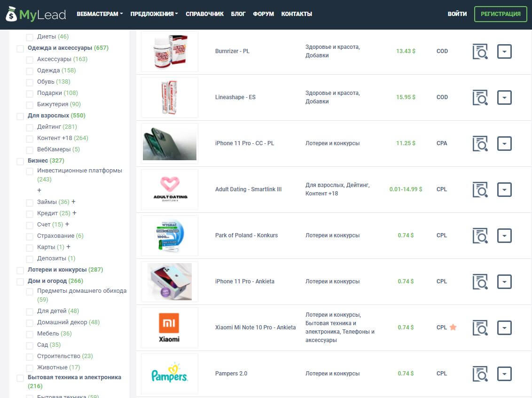Check the ВебКамеры (5) filter
This screenshot has height=398, width=532.
[30, 149]
